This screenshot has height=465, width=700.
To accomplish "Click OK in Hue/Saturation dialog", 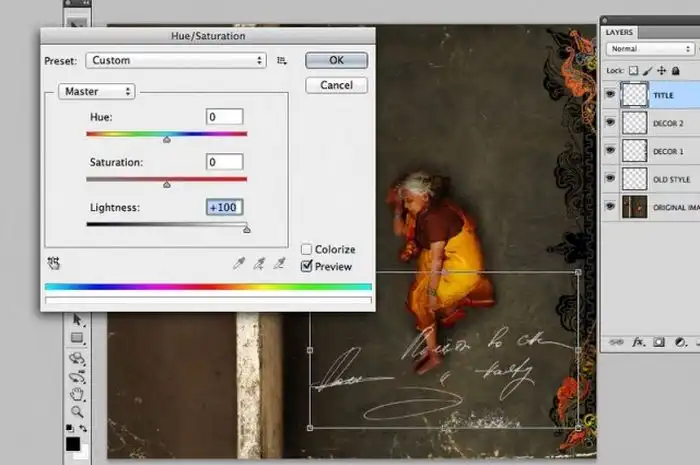I will 337,60.
